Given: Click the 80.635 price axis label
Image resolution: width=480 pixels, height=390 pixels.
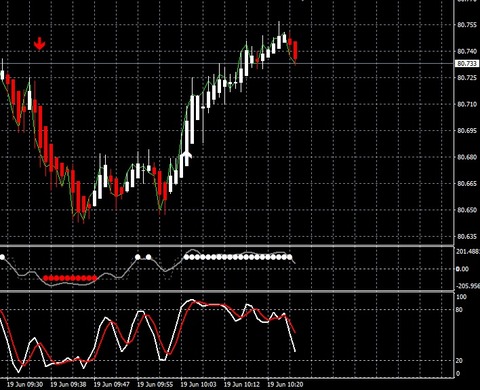Looking at the screenshot, I should point(467,237).
